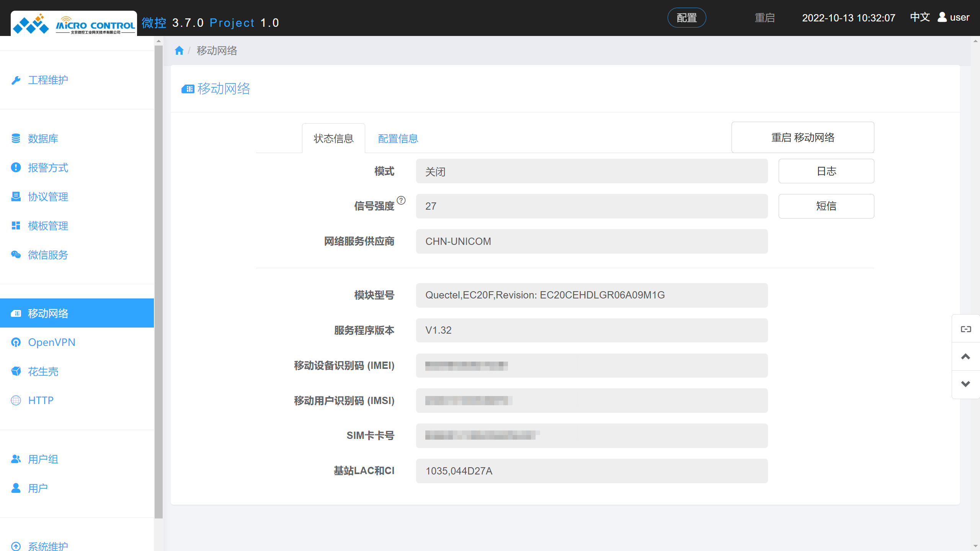Open the 日志 log button
Image resolution: width=980 pixels, height=551 pixels.
826,171
